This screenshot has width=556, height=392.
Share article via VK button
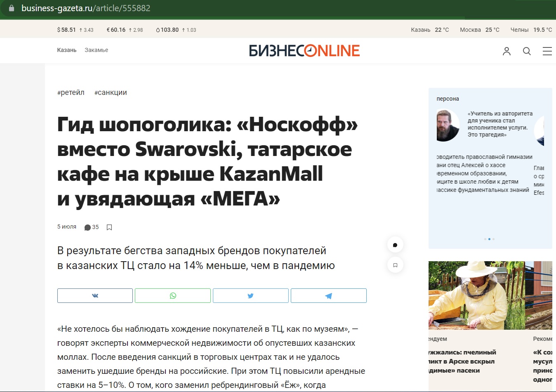tap(95, 296)
